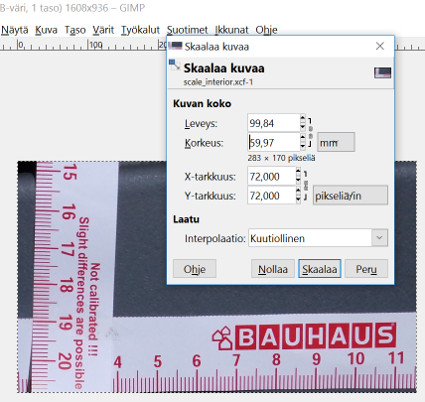Open the mm unit dropdown

[336, 143]
